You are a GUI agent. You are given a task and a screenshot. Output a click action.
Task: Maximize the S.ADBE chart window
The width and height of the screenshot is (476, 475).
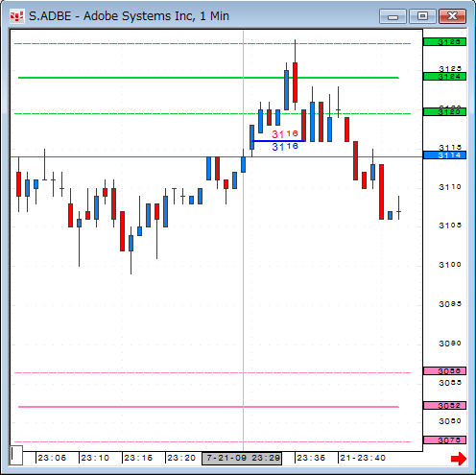(x=422, y=16)
